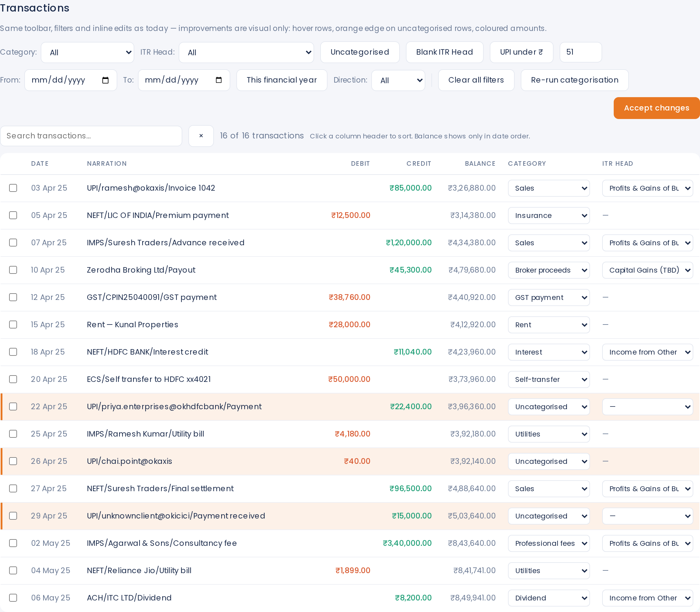Open Insurance category dropdown for LIC row
The image size is (700, 612).
click(549, 216)
